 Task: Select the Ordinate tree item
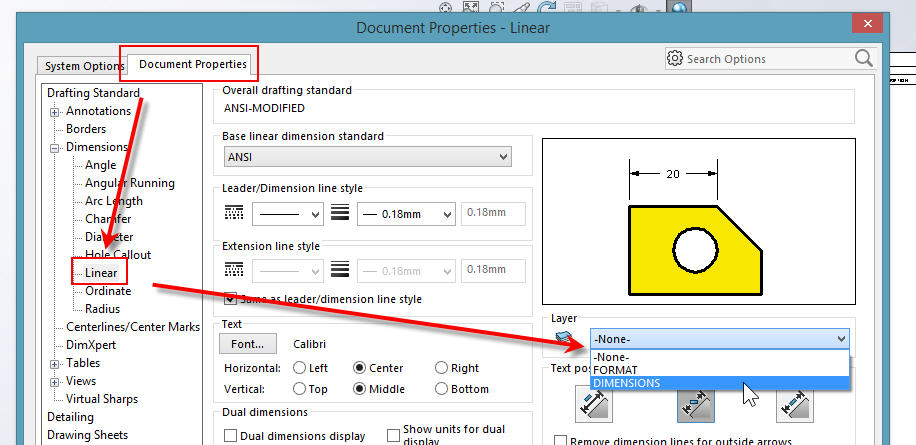[x=108, y=291]
